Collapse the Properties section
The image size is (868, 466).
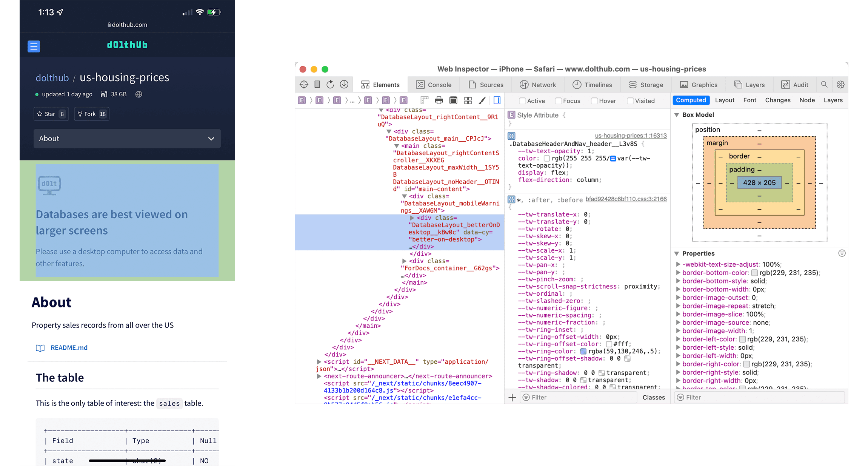click(677, 253)
